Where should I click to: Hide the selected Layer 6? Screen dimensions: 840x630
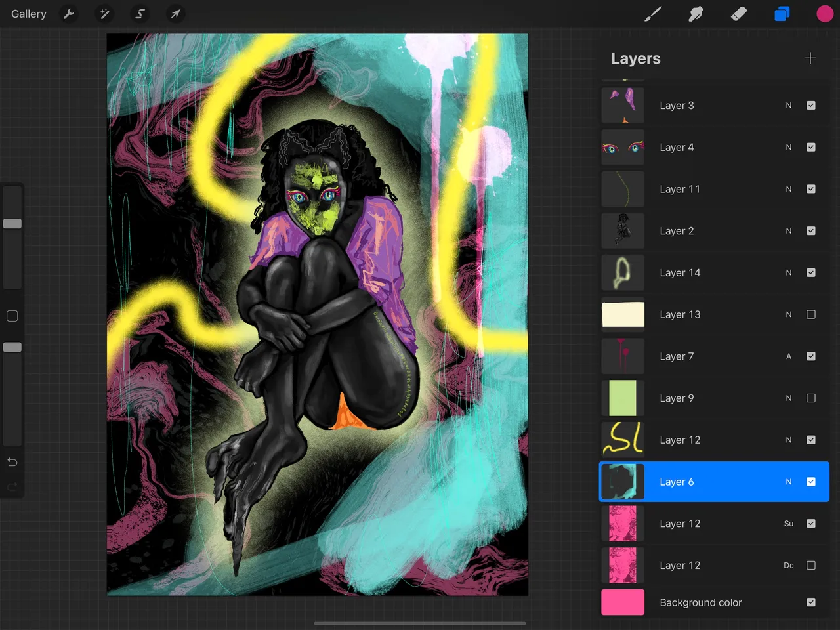point(811,482)
